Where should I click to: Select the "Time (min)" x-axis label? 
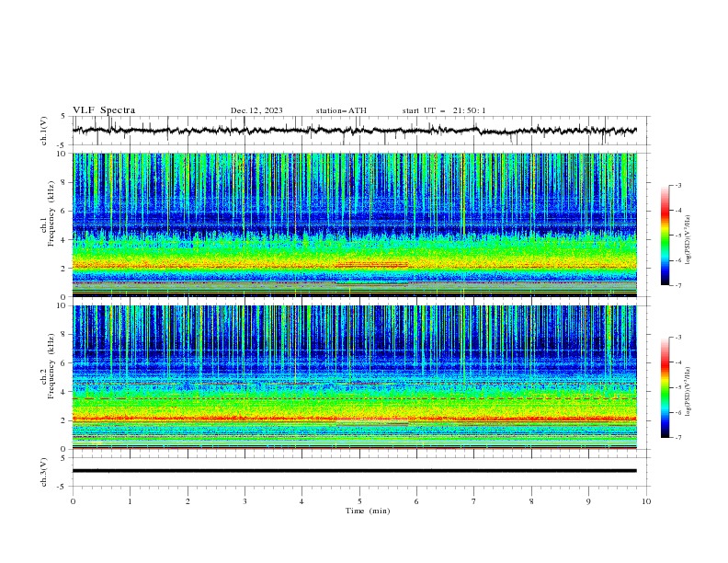pos(368,511)
